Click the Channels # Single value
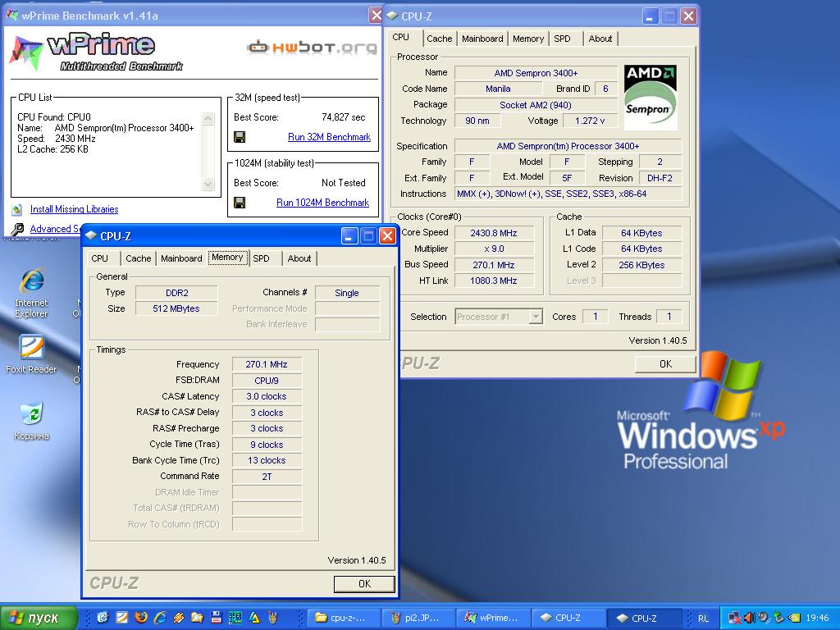This screenshot has width=840, height=630. pos(347,293)
